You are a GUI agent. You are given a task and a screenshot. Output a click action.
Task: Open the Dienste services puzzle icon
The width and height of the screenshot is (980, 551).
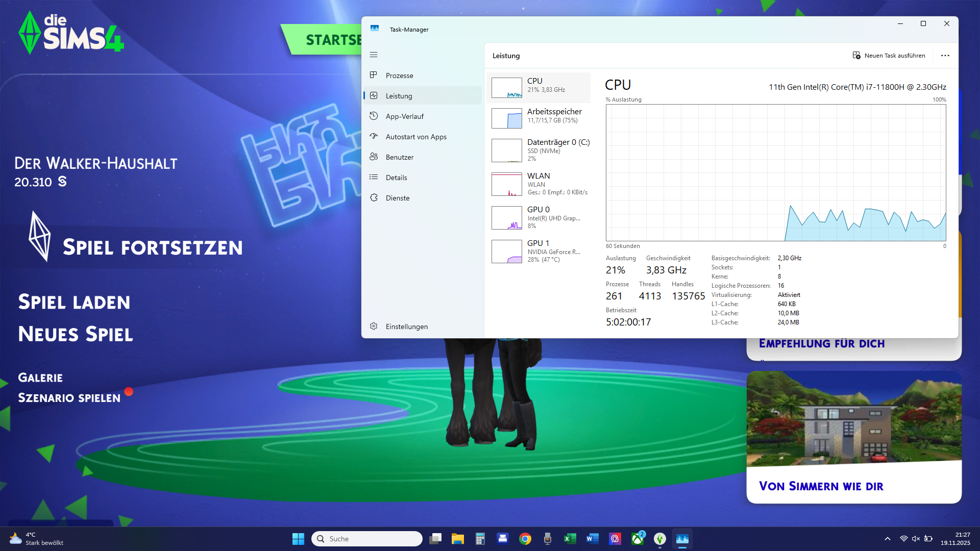pos(374,197)
